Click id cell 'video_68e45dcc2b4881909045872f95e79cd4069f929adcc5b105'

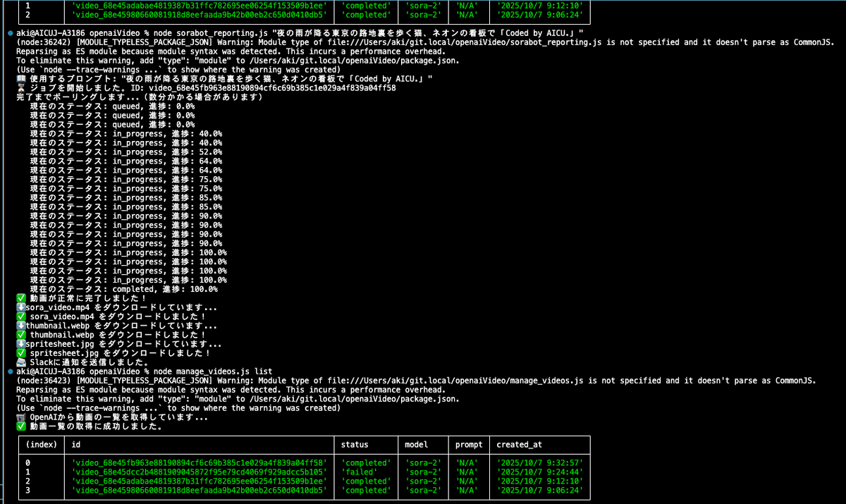click(200, 472)
